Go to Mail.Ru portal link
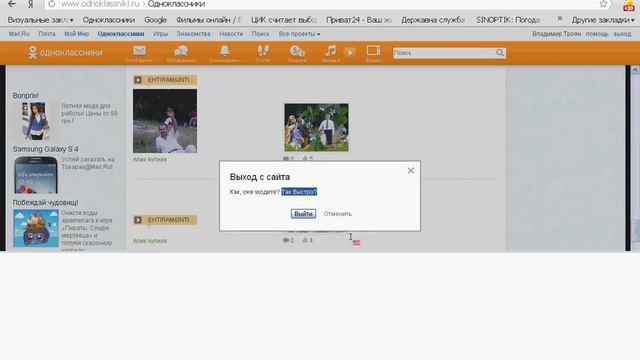The height and width of the screenshot is (360, 640). point(19,34)
